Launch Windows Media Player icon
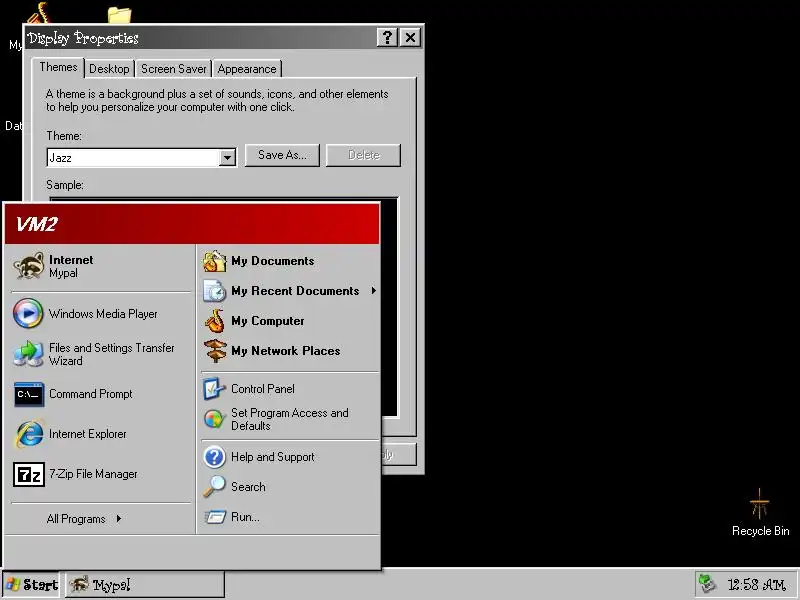This screenshot has width=800, height=600. [28, 313]
